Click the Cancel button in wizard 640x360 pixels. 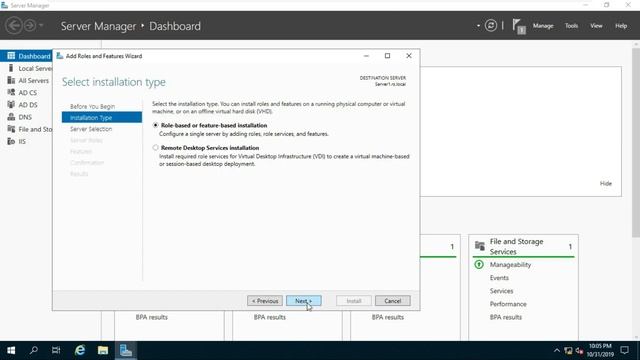(393, 301)
